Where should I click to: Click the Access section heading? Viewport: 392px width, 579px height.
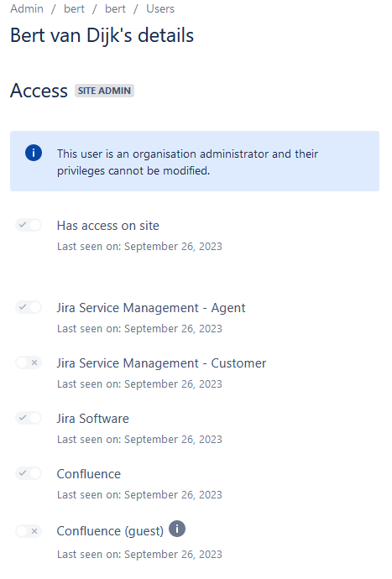coord(39,91)
